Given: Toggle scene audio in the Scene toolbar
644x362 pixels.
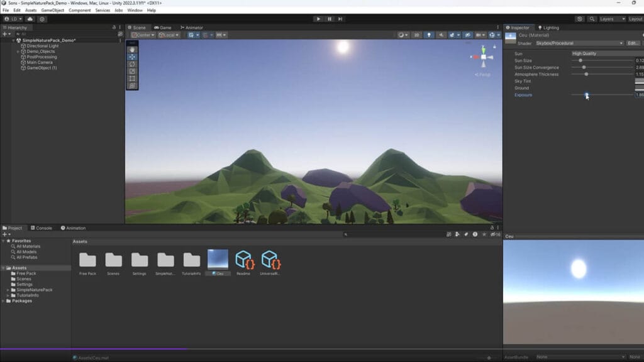Looking at the screenshot, I should tap(441, 35).
